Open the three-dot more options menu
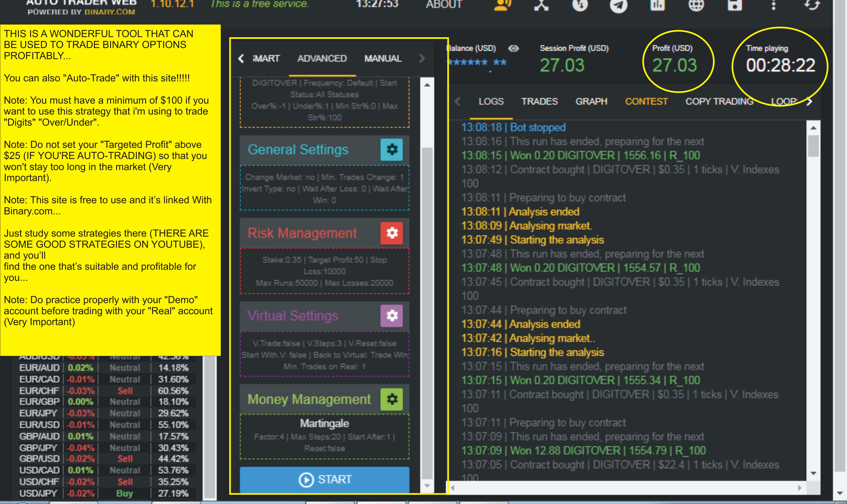Image resolution: width=847 pixels, height=504 pixels. click(773, 5)
